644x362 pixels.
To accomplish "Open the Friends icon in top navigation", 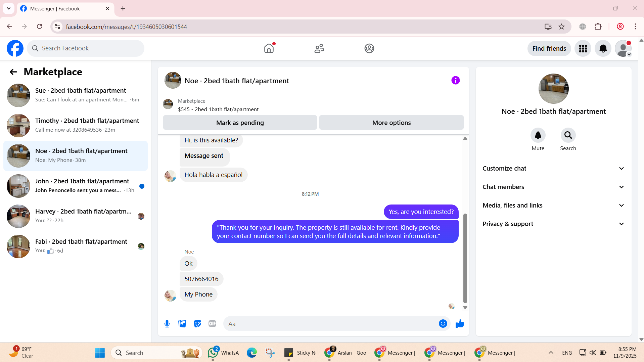I will (319, 48).
